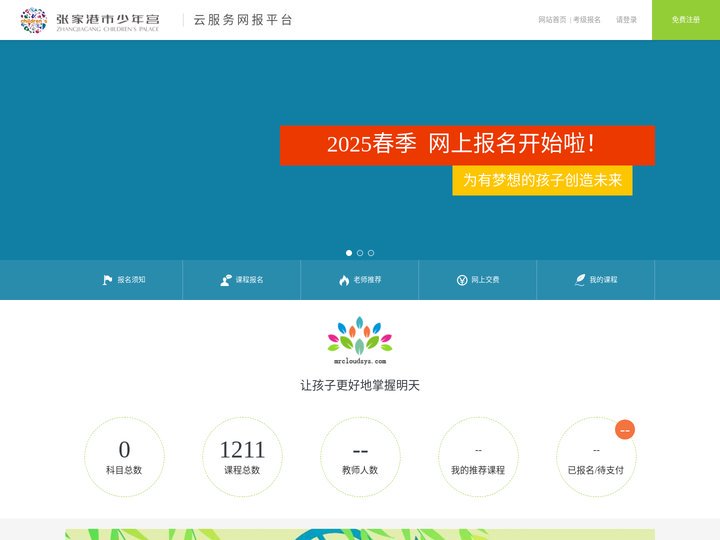Click the 课程总数 1211 circle
The width and height of the screenshot is (720, 540).
coord(242,457)
